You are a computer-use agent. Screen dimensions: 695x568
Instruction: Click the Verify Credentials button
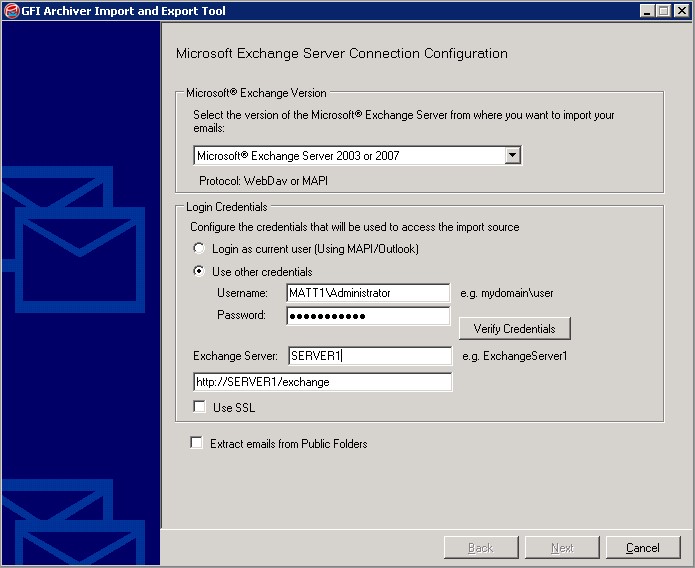tap(515, 329)
